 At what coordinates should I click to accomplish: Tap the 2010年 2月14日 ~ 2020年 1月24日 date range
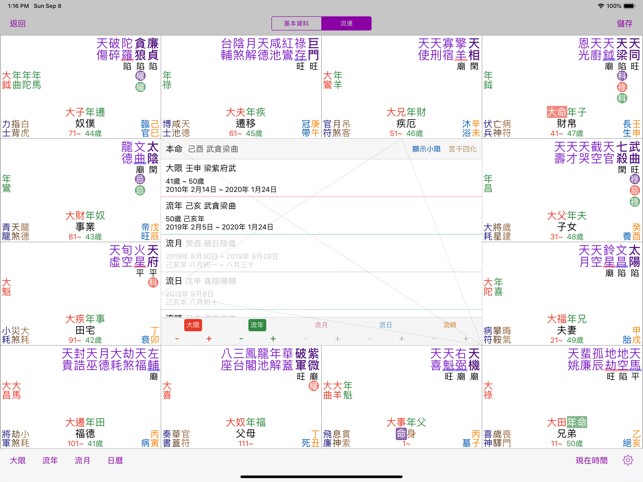[221, 190]
